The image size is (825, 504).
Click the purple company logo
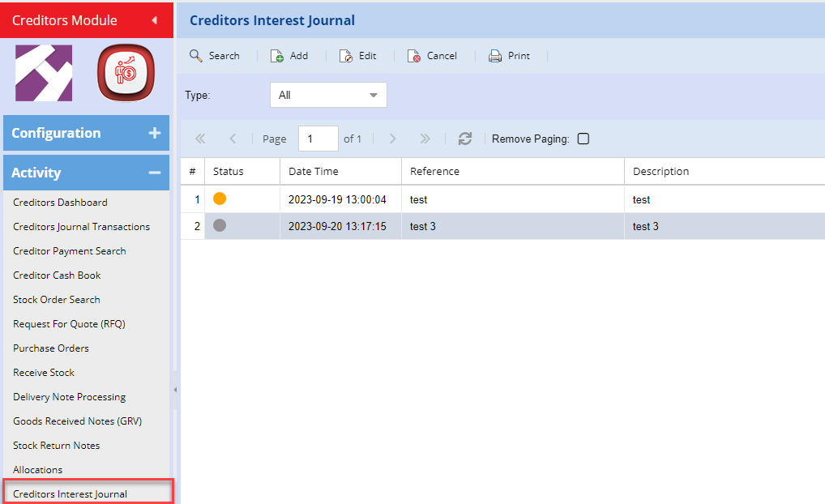coord(44,73)
